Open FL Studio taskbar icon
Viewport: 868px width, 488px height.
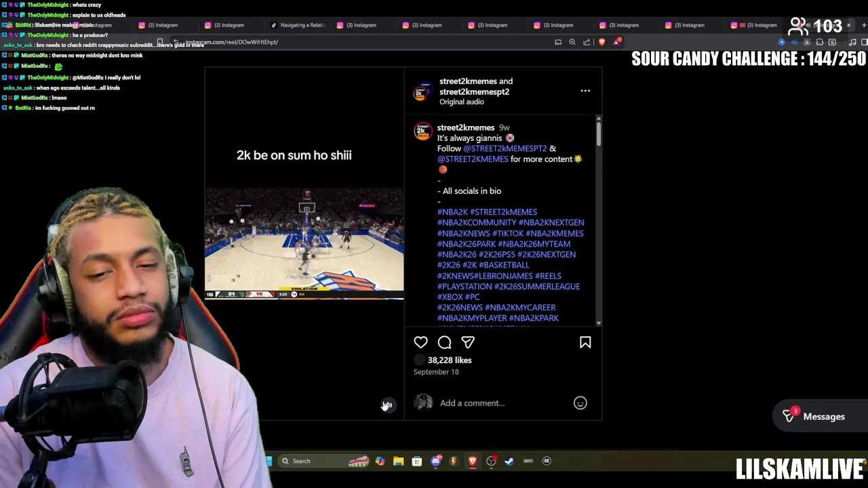coord(454,461)
